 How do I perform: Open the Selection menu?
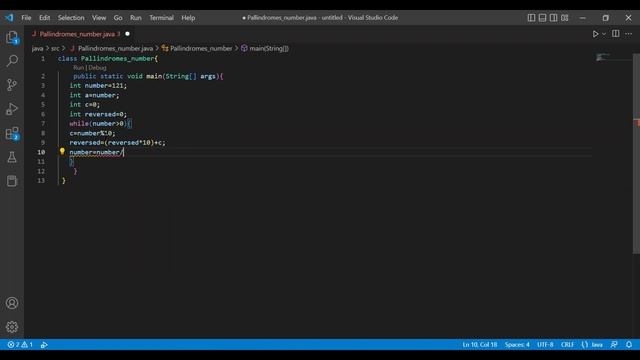pyautogui.click(x=71, y=18)
